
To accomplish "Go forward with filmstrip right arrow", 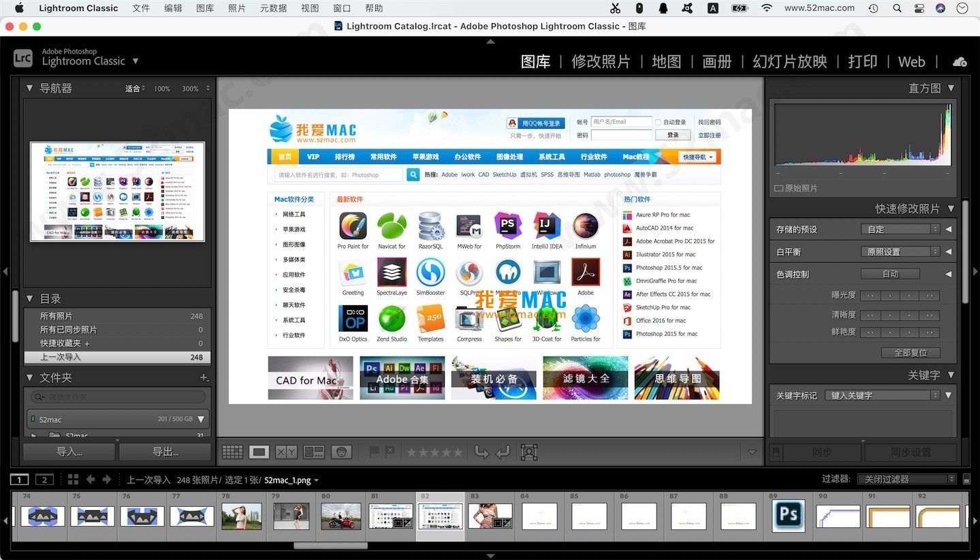I will click(x=106, y=480).
